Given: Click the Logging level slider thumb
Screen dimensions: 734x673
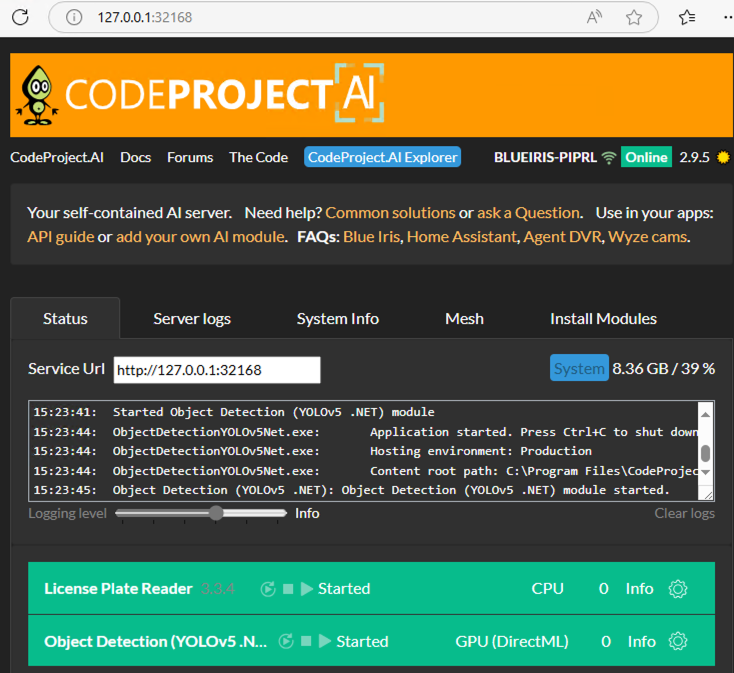Looking at the screenshot, I should (x=216, y=513).
